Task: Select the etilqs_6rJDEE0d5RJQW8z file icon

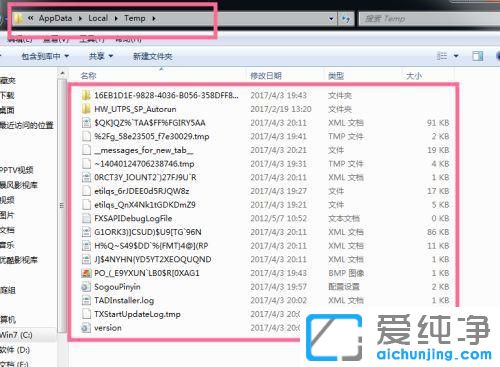Action: pos(86,191)
